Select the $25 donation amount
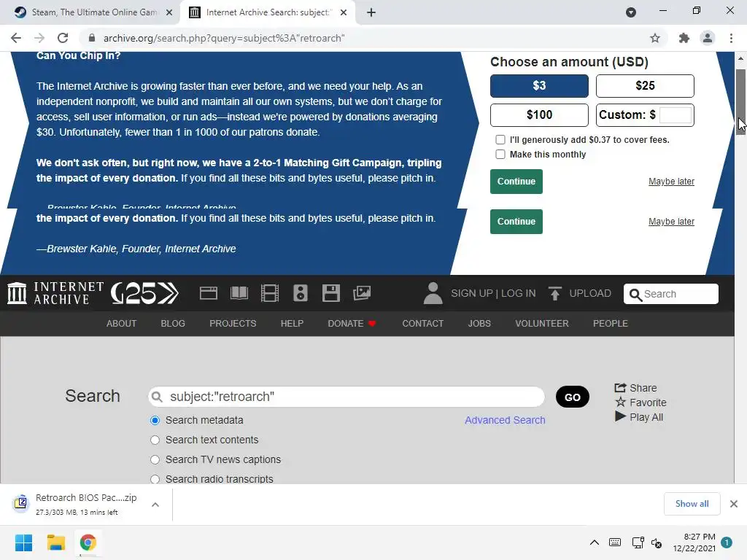The height and width of the screenshot is (560, 747). 645,86
